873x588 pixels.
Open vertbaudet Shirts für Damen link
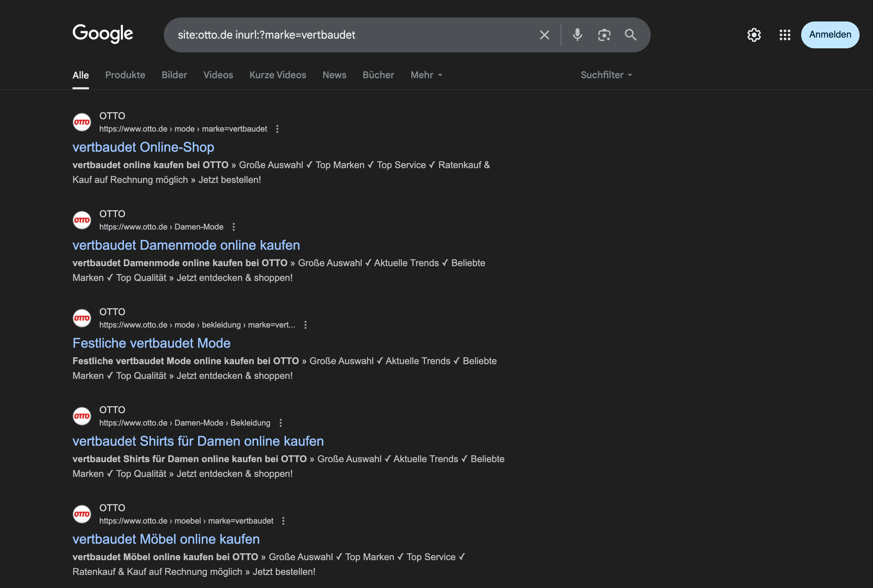tap(198, 441)
